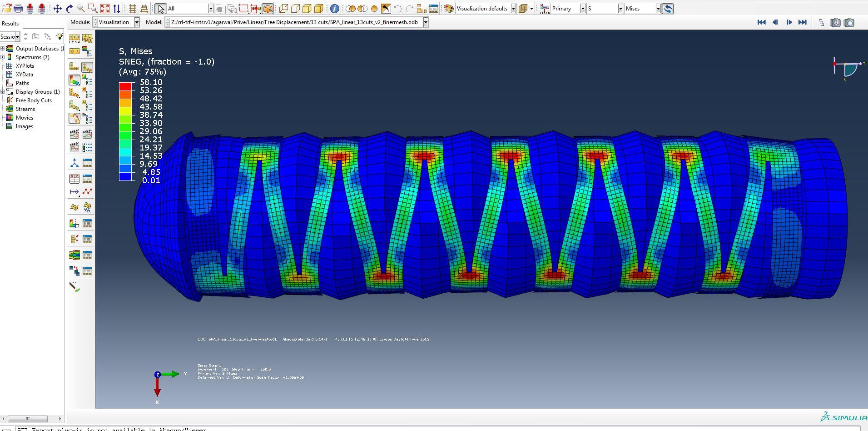Expand the Spectrums (7) tree node
The height and width of the screenshot is (431, 868).
[x=3, y=57]
